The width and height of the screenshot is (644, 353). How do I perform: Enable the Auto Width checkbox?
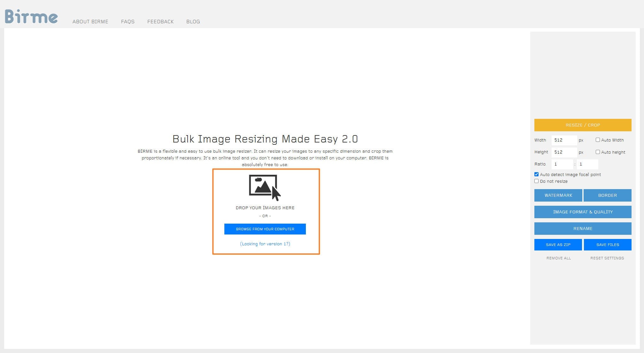point(598,140)
